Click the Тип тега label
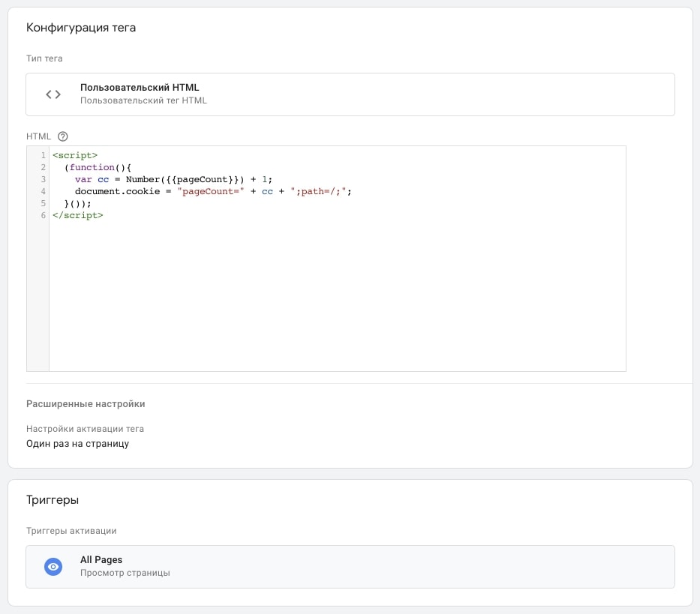Screen dimensions: 700x614 44,58
